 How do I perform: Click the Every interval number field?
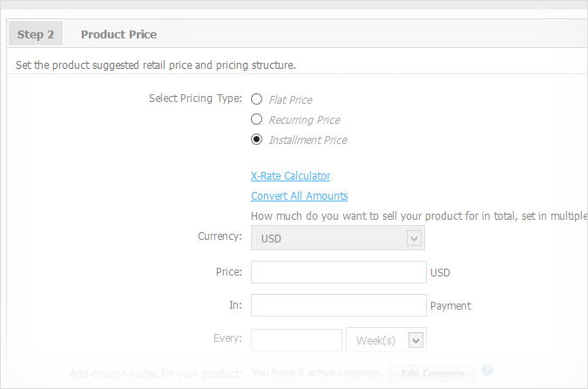(296, 340)
